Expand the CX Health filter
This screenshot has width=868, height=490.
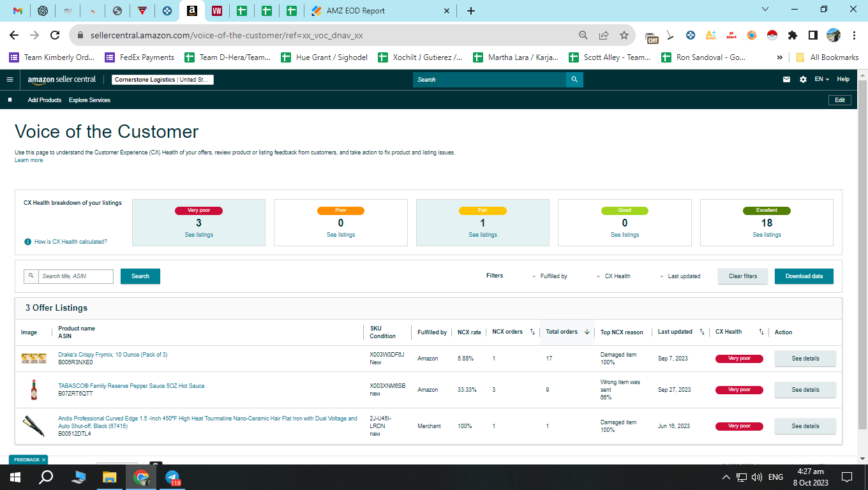(613, 276)
